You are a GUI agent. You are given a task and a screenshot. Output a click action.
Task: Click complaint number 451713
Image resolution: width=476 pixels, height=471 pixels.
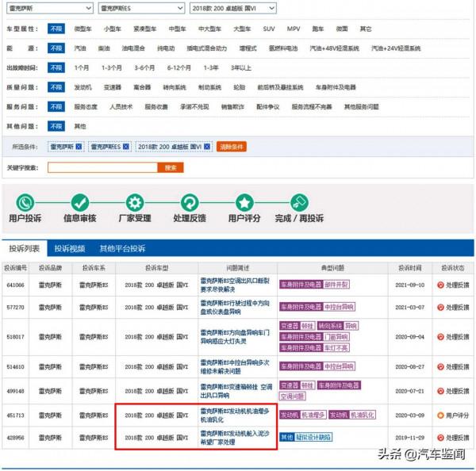(16, 415)
